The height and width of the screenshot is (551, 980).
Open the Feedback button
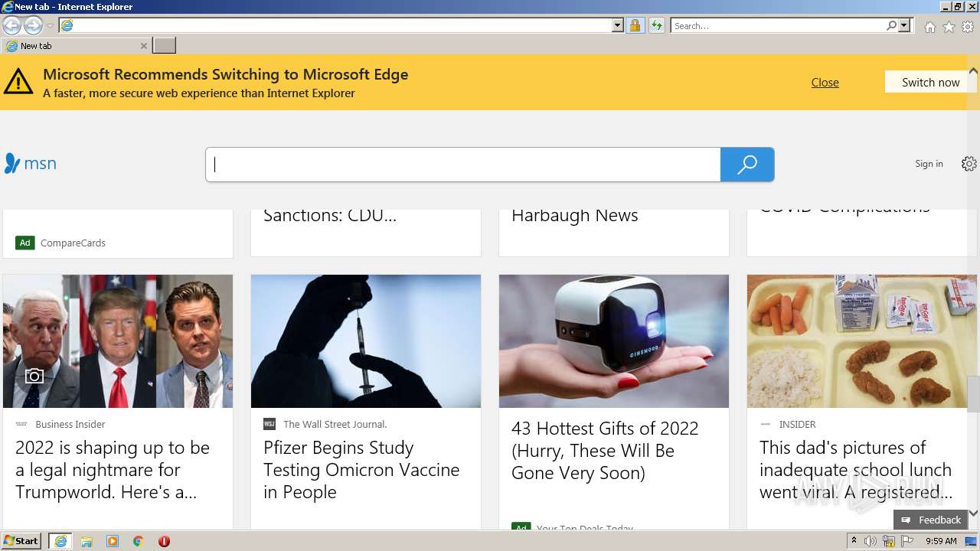point(930,520)
